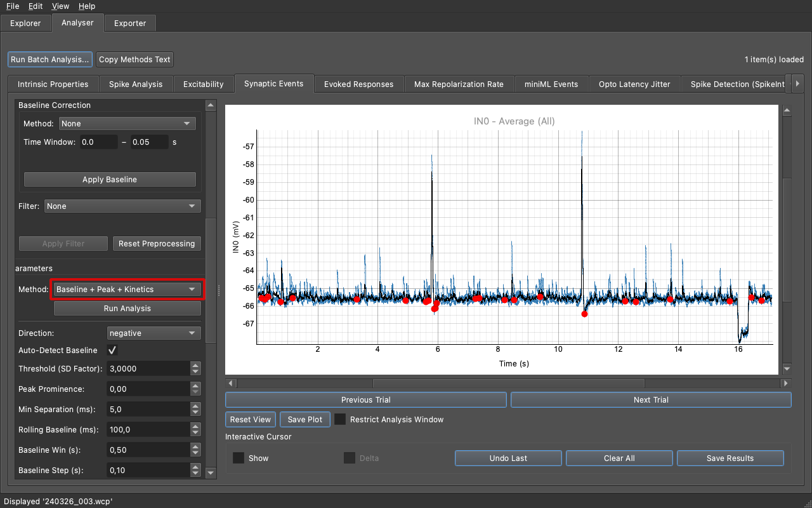The image size is (812, 508).
Task: Open the Opto Latency Jitter tab
Action: (634, 84)
